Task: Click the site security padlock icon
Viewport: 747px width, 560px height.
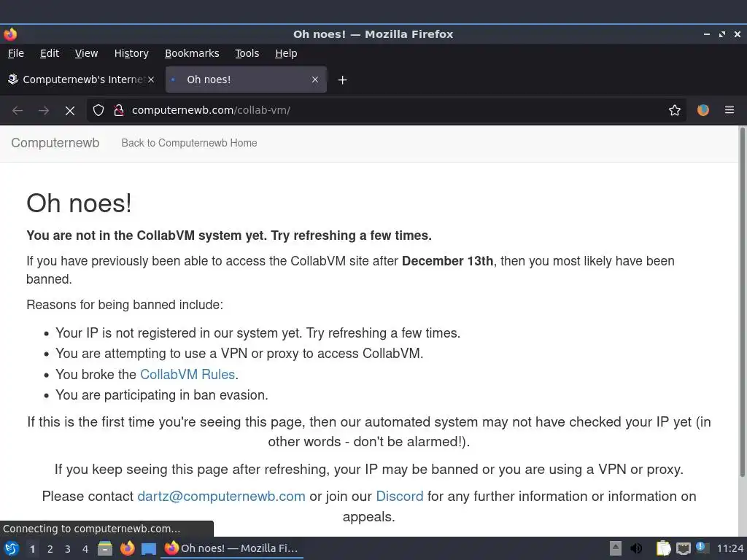Action: [x=119, y=111]
